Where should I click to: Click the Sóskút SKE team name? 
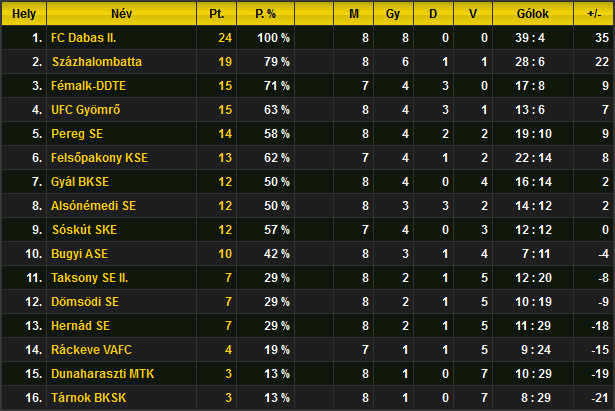tap(84, 229)
